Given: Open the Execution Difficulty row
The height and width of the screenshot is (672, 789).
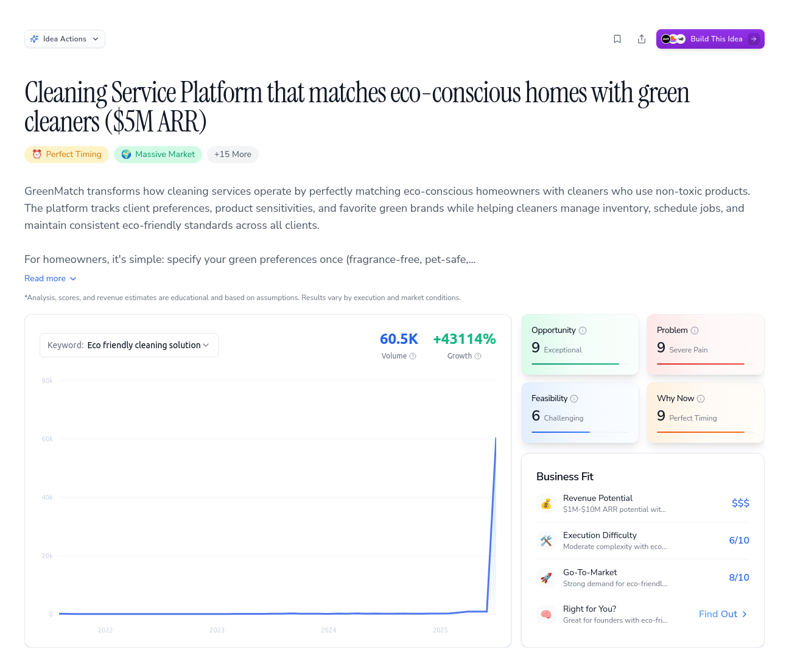Looking at the screenshot, I should pyautogui.click(x=642, y=541).
